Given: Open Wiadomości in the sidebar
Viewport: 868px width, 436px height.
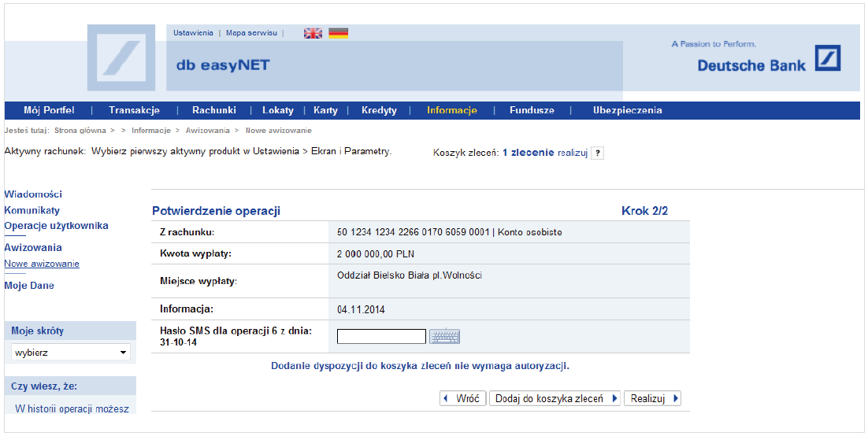Looking at the screenshot, I should pyautogui.click(x=33, y=194).
